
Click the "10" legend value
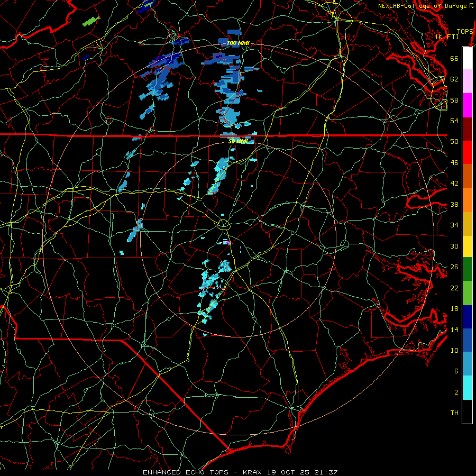click(x=454, y=350)
